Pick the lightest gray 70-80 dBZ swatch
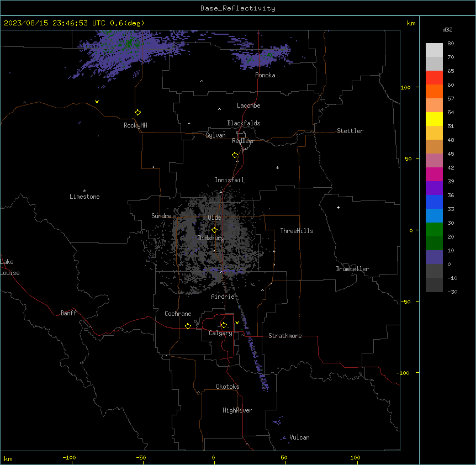476x465 pixels. [x=434, y=50]
